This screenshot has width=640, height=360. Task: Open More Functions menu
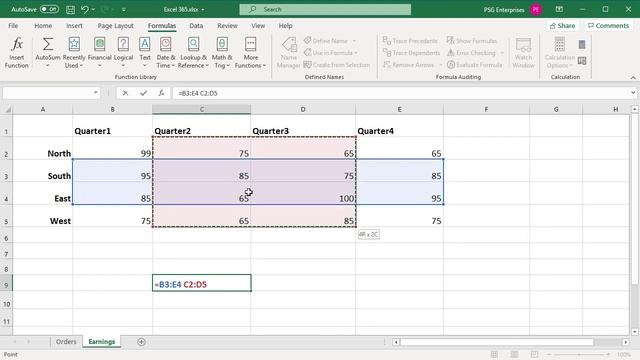tap(250, 53)
